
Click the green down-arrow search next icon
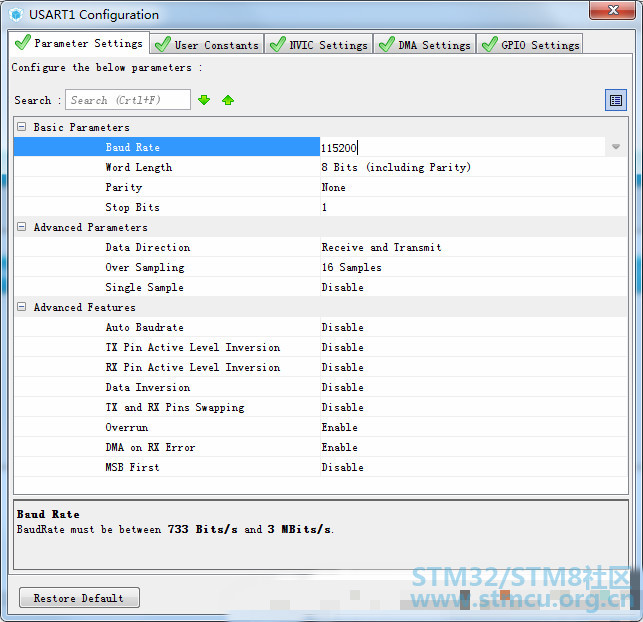pos(204,100)
